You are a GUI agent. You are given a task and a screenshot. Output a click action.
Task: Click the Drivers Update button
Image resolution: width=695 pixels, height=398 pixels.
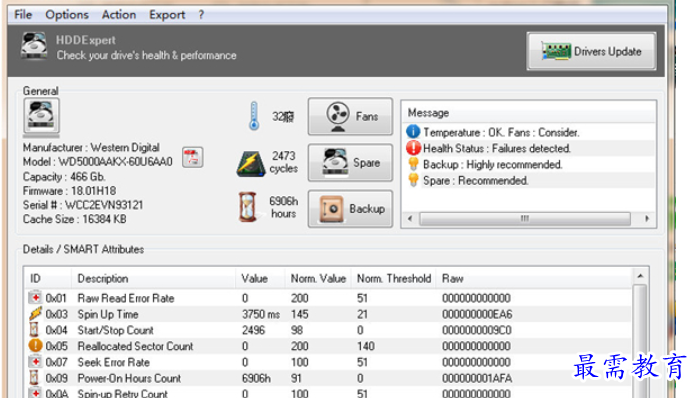click(x=591, y=51)
